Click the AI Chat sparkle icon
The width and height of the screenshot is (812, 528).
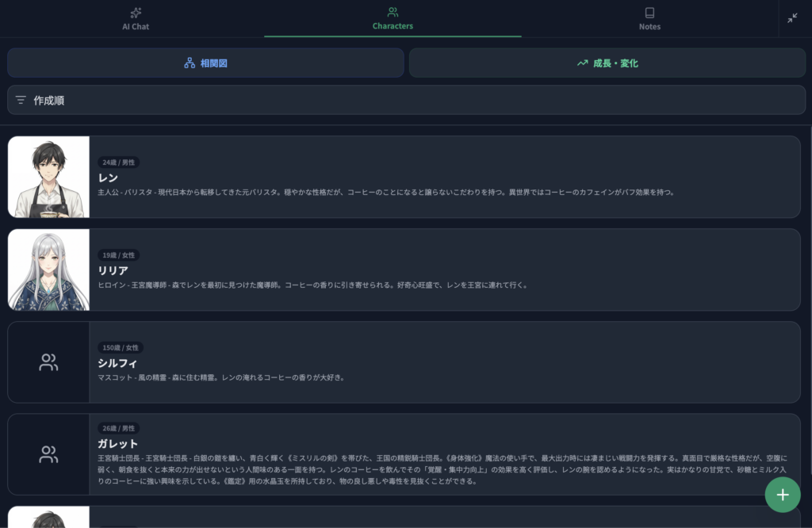point(136,13)
